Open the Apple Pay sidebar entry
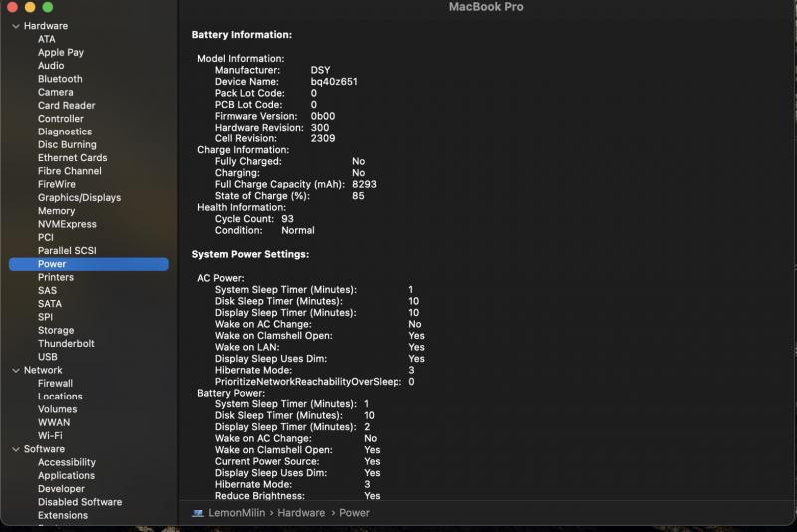Screen dimensions: 797x532 coord(61,53)
